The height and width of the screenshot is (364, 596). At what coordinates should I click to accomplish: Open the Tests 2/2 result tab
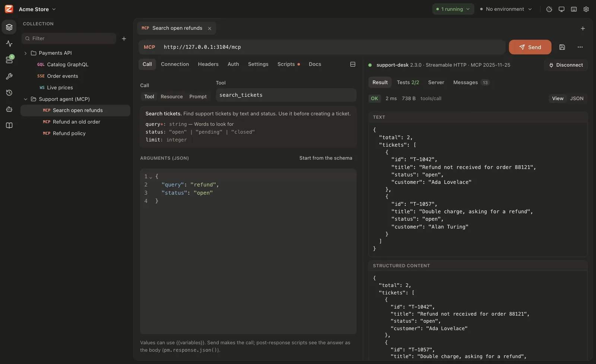point(408,83)
